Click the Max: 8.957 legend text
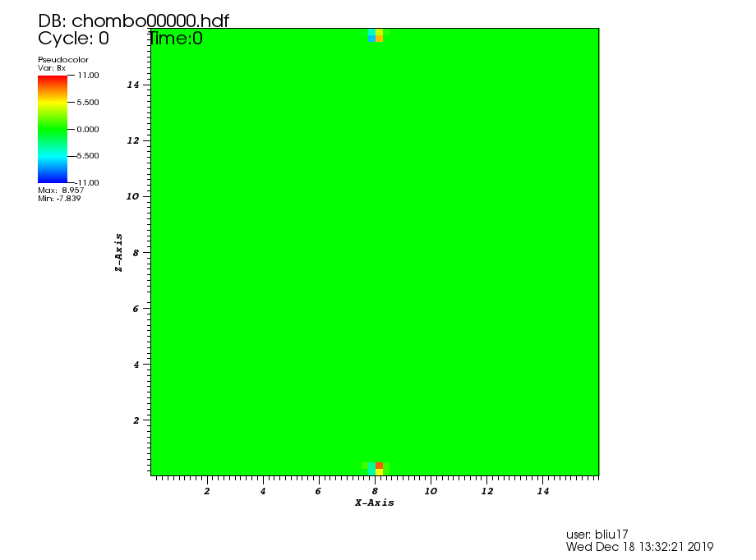Screen dimensions: 756x560 click(61, 190)
